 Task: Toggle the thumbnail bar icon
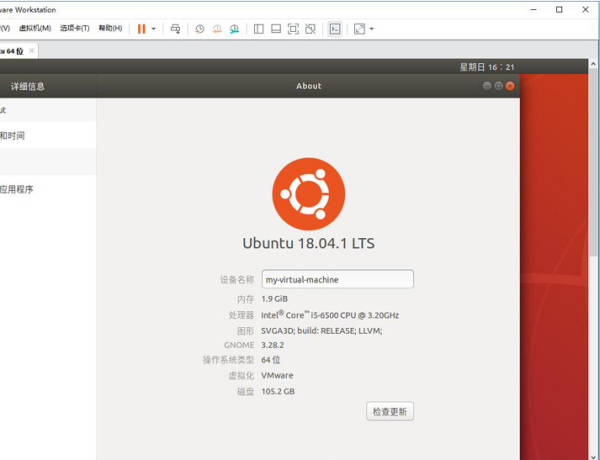pos(276,29)
